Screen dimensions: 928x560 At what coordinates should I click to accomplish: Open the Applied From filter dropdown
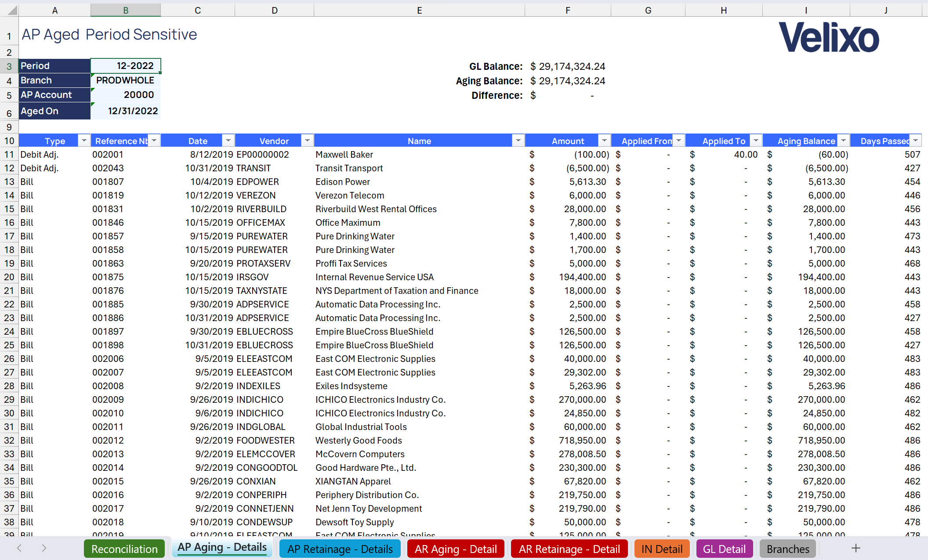click(678, 141)
